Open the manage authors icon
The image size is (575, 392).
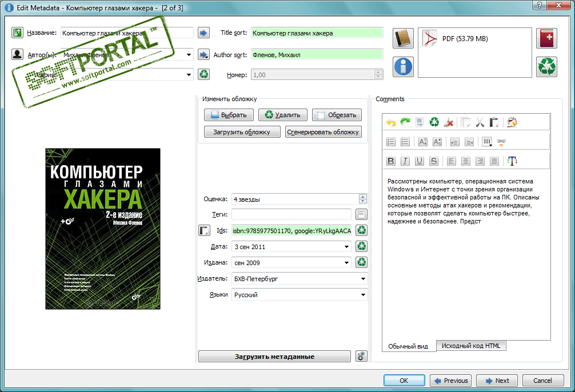pos(17,54)
